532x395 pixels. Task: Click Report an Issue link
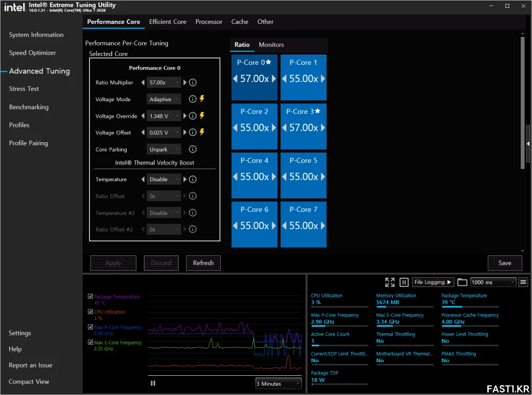click(x=31, y=365)
